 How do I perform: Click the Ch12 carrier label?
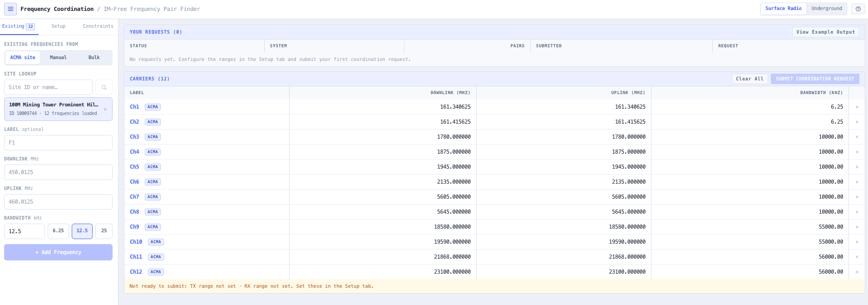click(136, 272)
